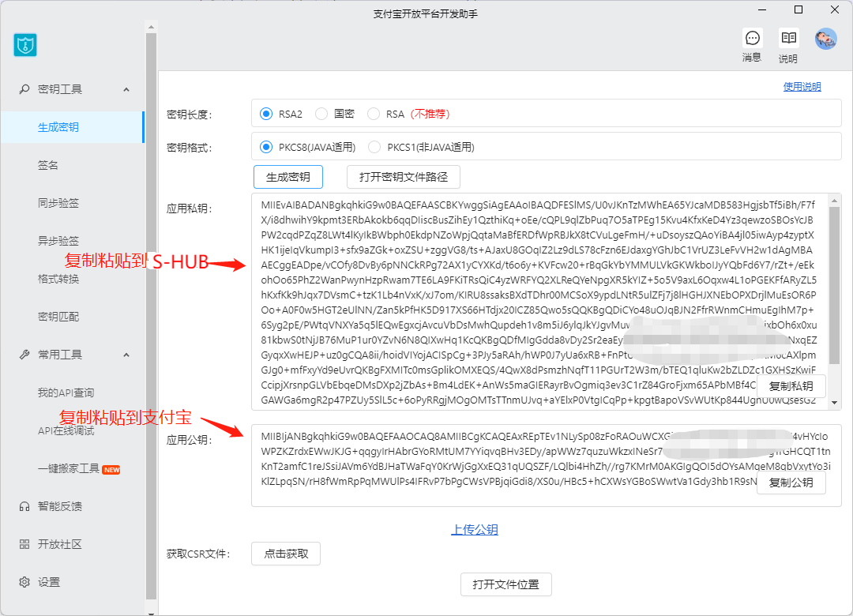Click the gear icon for 设置
Image resolution: width=853 pixels, height=616 pixels.
coord(24,582)
